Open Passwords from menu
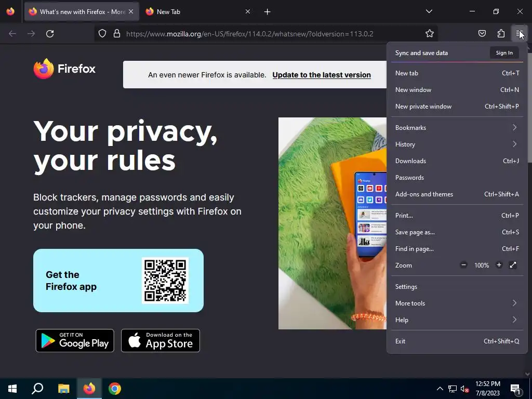Image resolution: width=532 pixels, height=399 pixels. coord(457,178)
